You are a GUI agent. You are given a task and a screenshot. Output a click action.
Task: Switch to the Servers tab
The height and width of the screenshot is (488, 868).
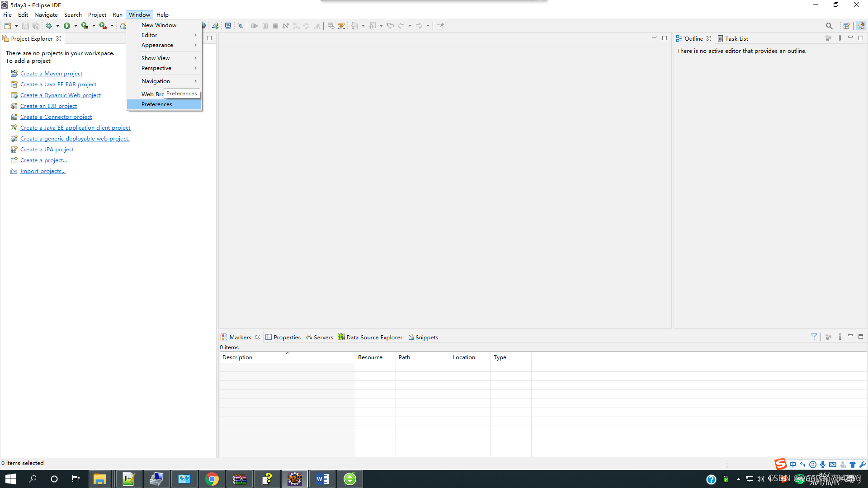(x=323, y=337)
